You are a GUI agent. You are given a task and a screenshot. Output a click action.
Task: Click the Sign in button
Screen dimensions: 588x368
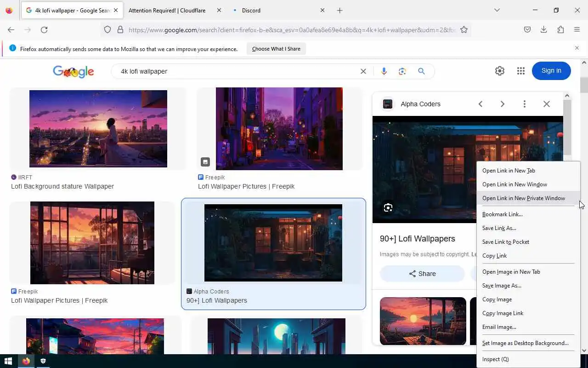pyautogui.click(x=551, y=71)
